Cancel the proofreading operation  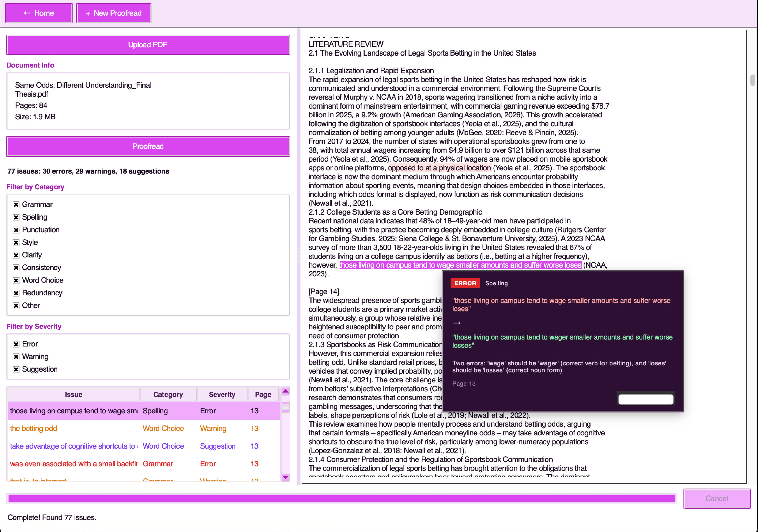(x=717, y=499)
